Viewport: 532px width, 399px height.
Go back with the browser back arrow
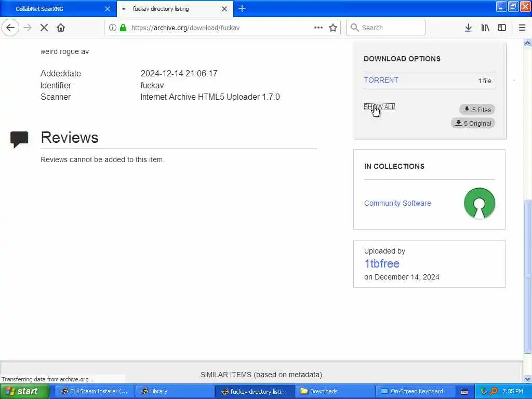coord(10,28)
